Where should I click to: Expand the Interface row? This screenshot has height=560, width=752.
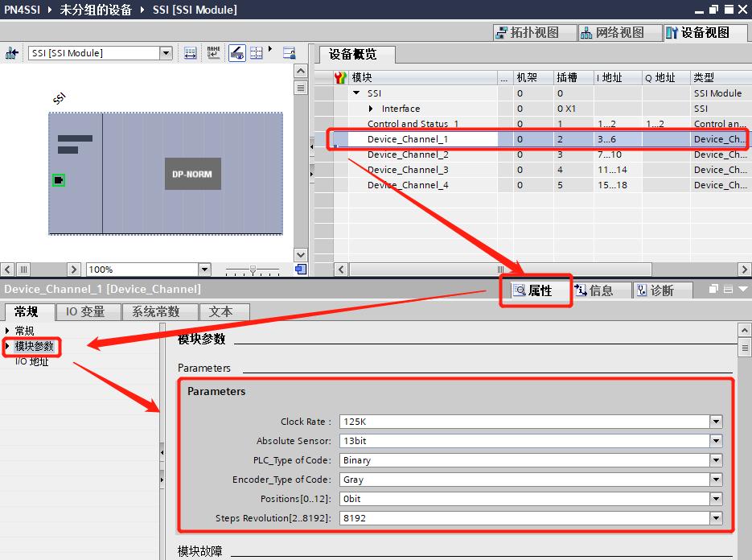pos(371,109)
